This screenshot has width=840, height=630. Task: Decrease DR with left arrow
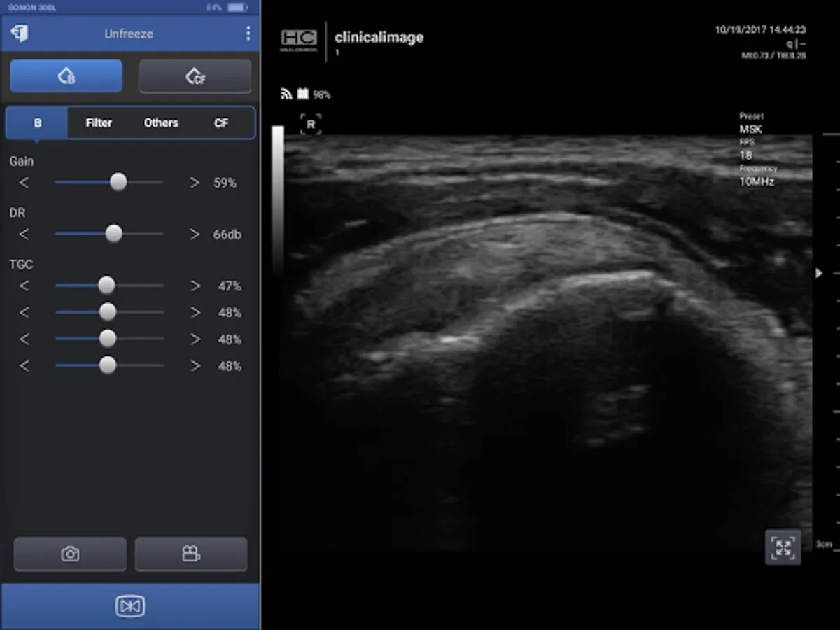[x=24, y=234]
